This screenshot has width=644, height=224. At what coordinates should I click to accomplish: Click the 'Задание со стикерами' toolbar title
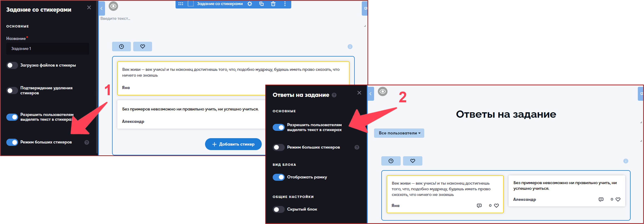pyautogui.click(x=220, y=4)
